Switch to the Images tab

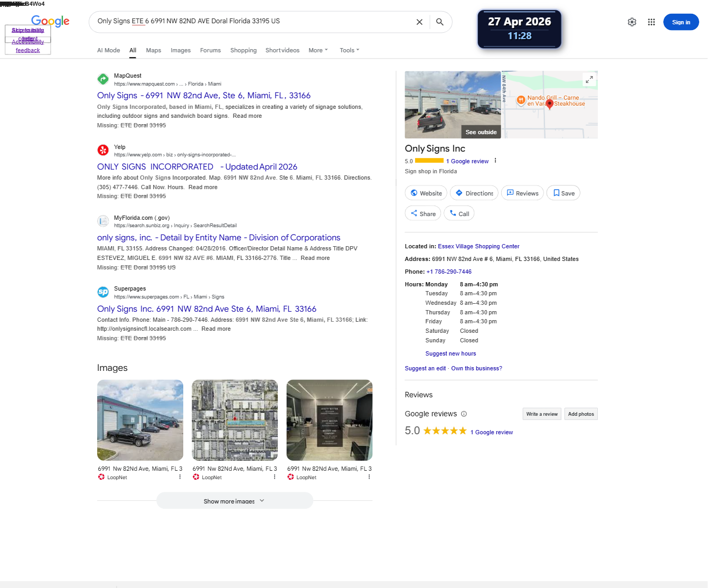point(181,50)
